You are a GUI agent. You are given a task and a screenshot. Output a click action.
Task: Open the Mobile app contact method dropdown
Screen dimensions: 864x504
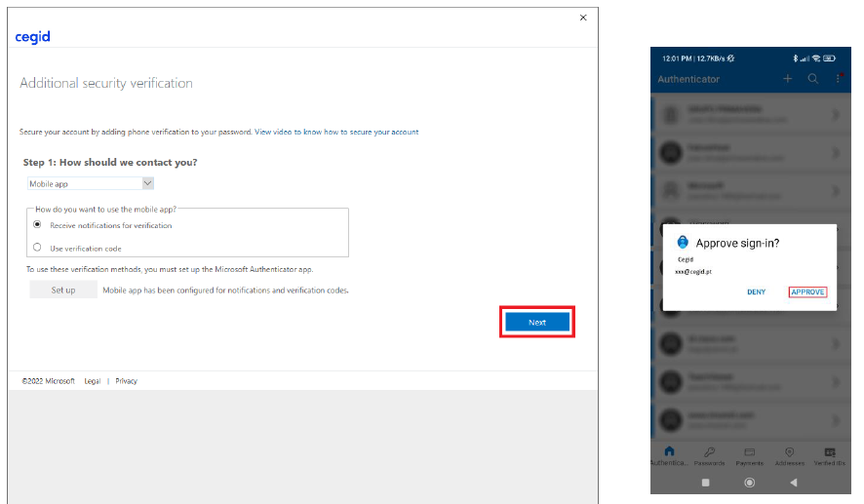[91, 183]
